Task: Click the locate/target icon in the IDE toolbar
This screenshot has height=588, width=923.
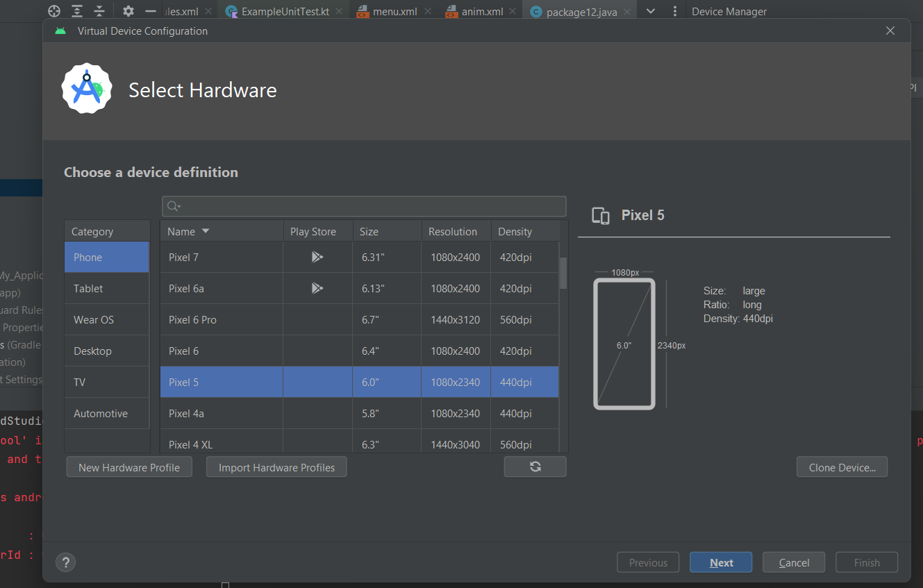Action: [x=54, y=11]
